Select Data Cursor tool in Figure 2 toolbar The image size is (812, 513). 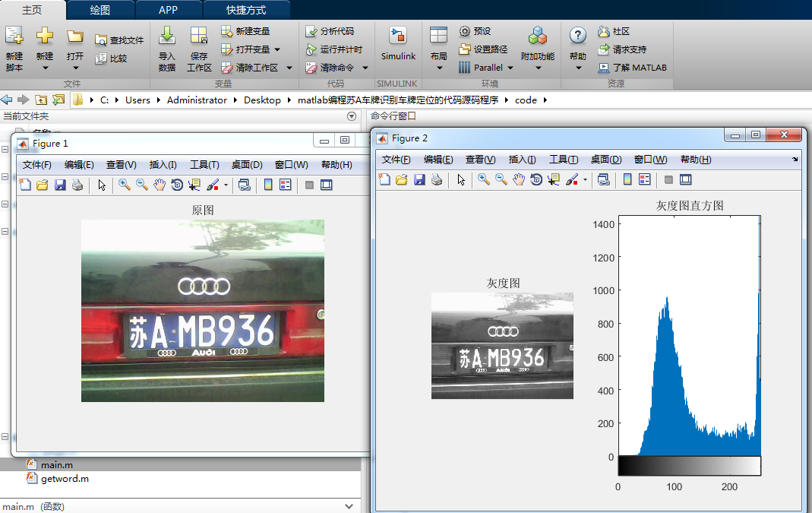pyautogui.click(x=554, y=180)
